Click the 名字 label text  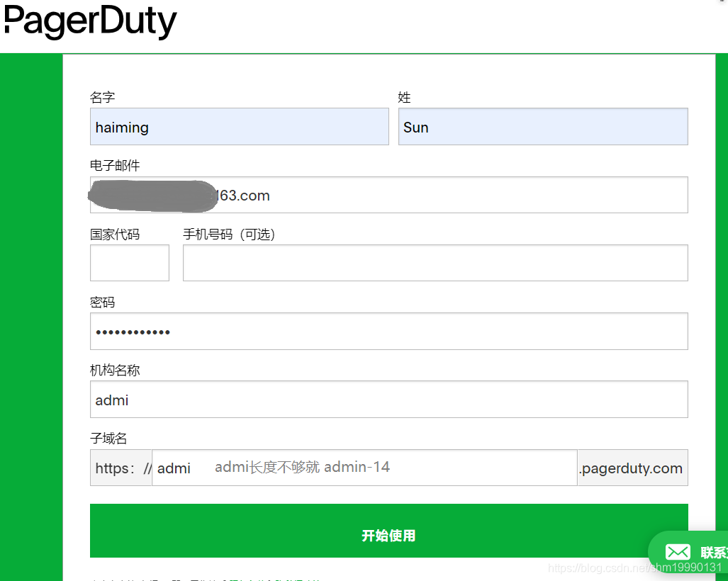(102, 98)
